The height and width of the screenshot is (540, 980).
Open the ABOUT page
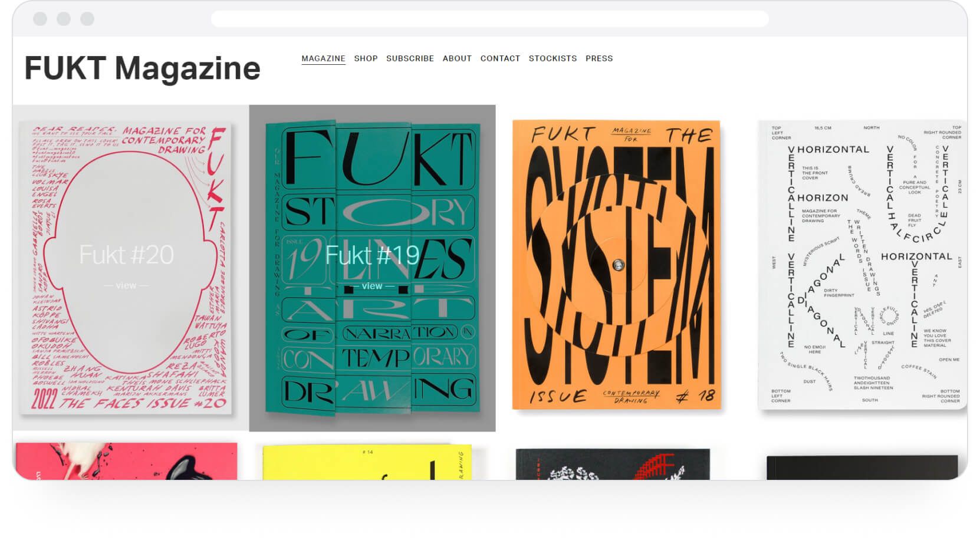(x=457, y=58)
